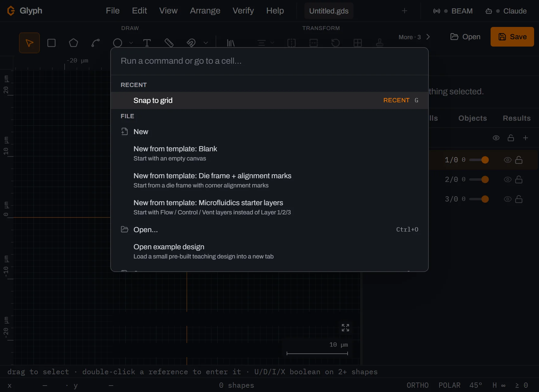Click the stamp transform icon

click(380, 43)
